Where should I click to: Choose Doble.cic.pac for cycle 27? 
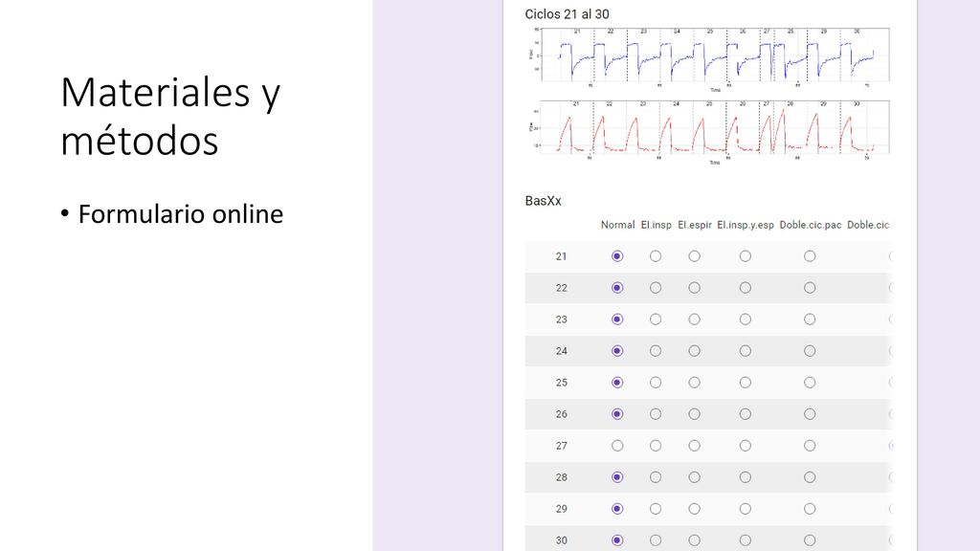coord(810,446)
